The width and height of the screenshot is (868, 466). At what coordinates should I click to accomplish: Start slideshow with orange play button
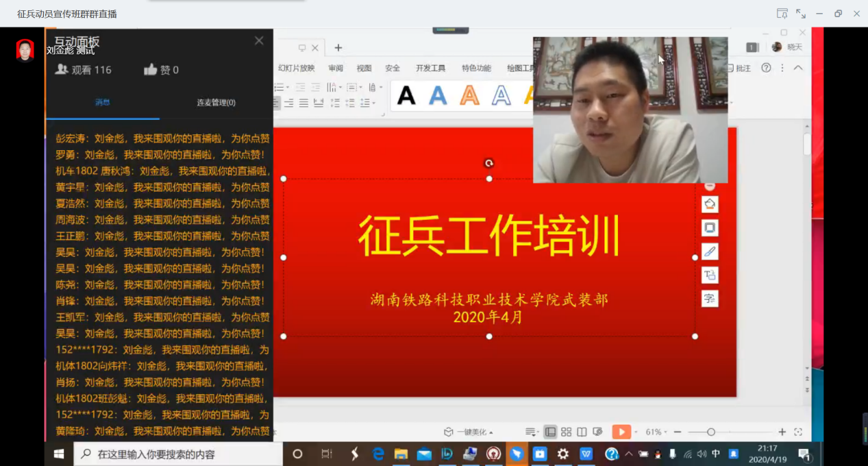(621, 432)
